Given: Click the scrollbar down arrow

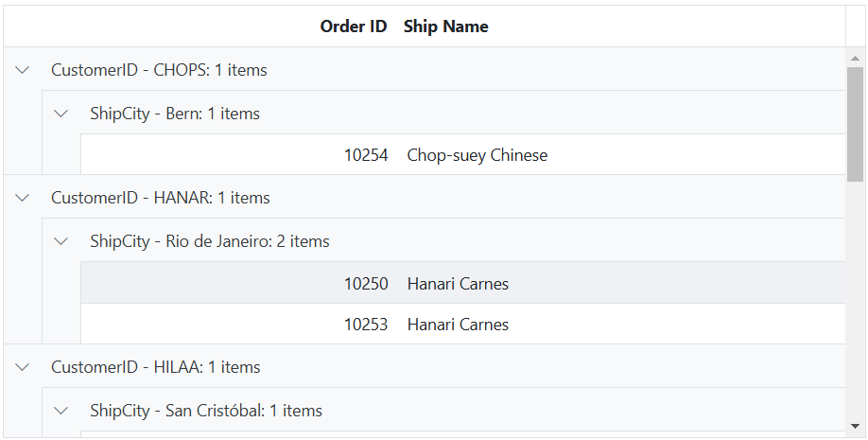Looking at the screenshot, I should click(x=856, y=426).
